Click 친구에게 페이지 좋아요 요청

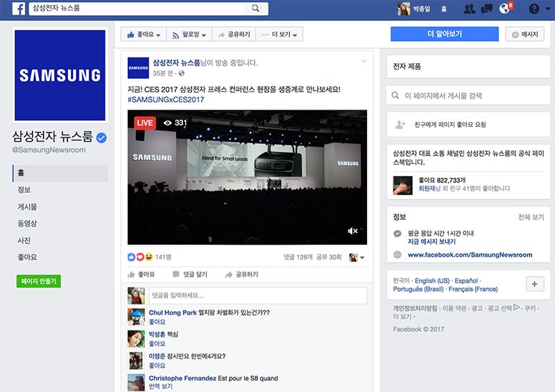point(450,125)
